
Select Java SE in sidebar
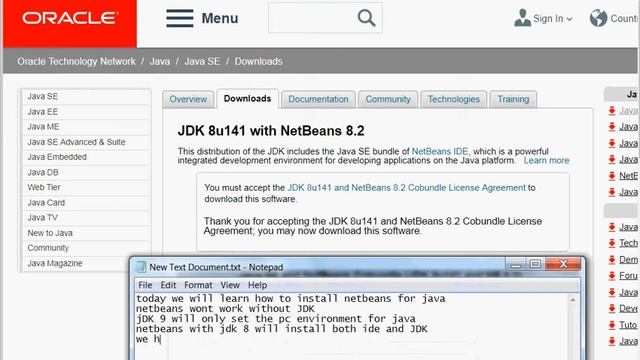tap(86, 96)
